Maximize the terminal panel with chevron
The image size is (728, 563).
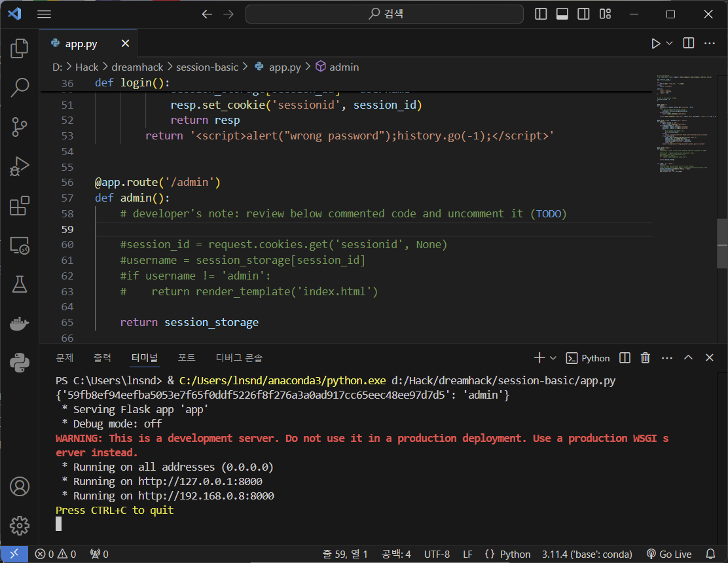click(688, 357)
